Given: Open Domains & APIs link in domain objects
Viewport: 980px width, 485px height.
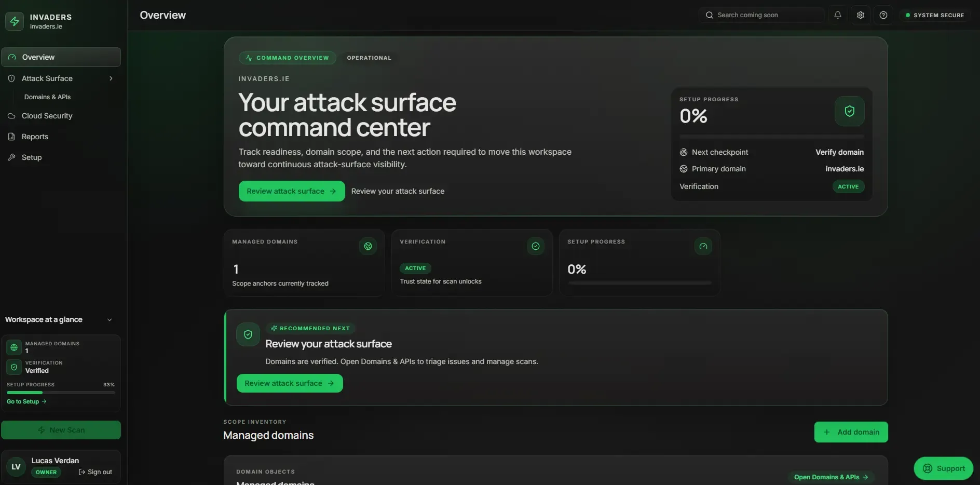Looking at the screenshot, I should (832, 477).
